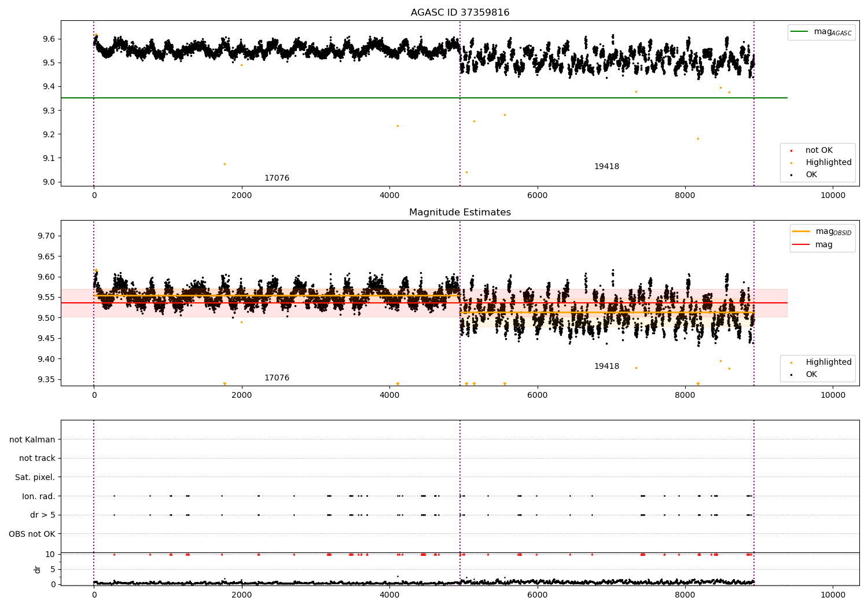
Task: Click the 10 tick on the dr axis
Action: (50, 555)
